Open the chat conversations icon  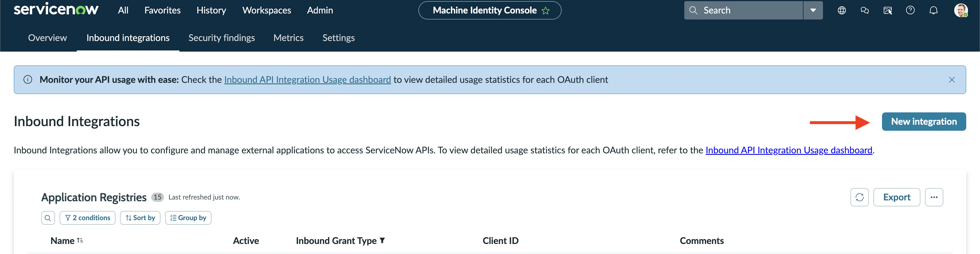(x=864, y=10)
